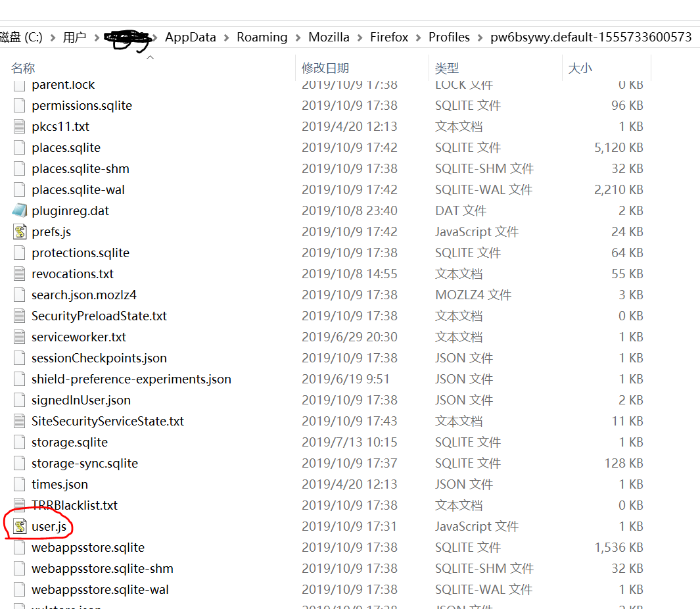Expand the chevron after Profiles breadcrumb

tap(480, 37)
